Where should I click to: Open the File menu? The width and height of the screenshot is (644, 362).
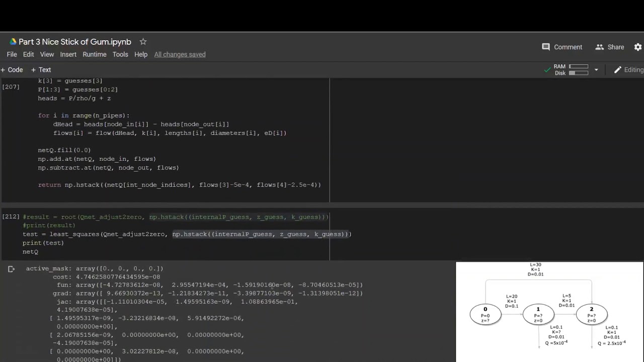(12, 54)
